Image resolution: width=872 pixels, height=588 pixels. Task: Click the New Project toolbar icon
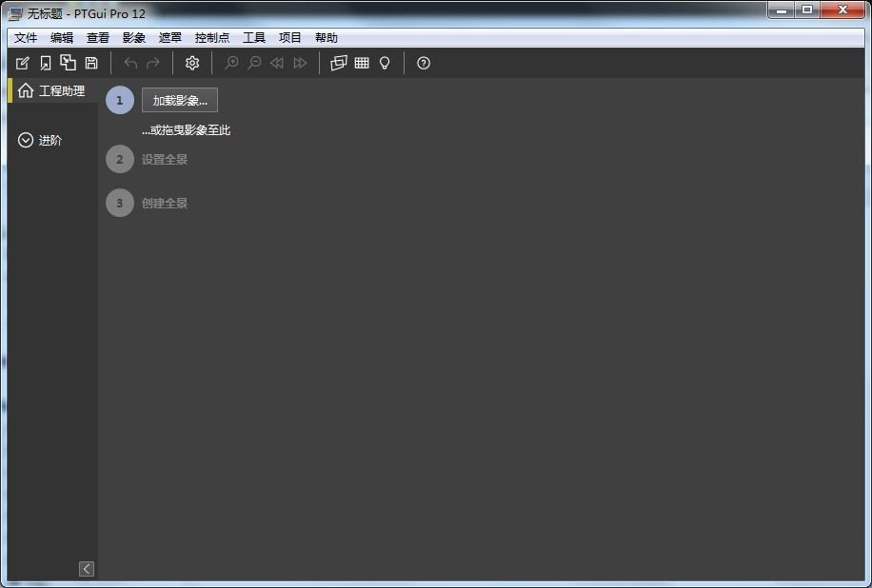pos(23,63)
